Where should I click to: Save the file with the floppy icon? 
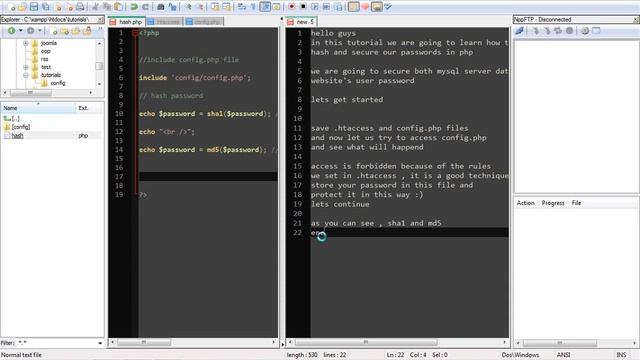tap(34, 7)
